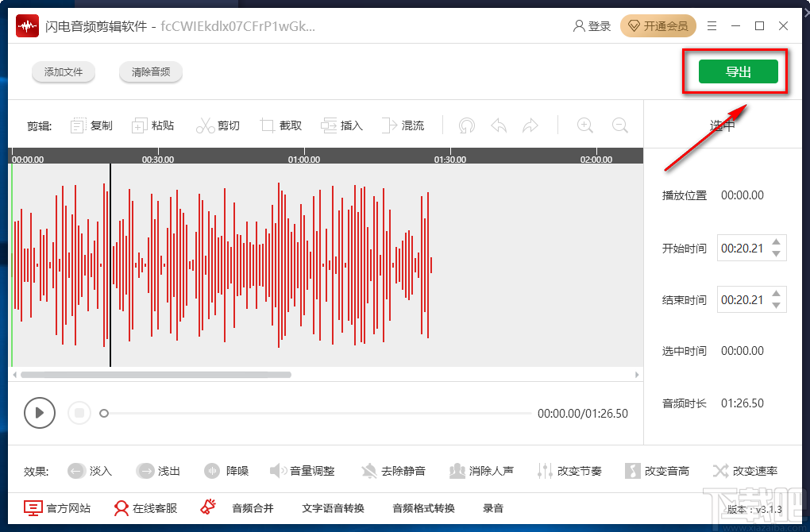
Task: Launch the 录音 recording feature
Action: click(x=492, y=507)
